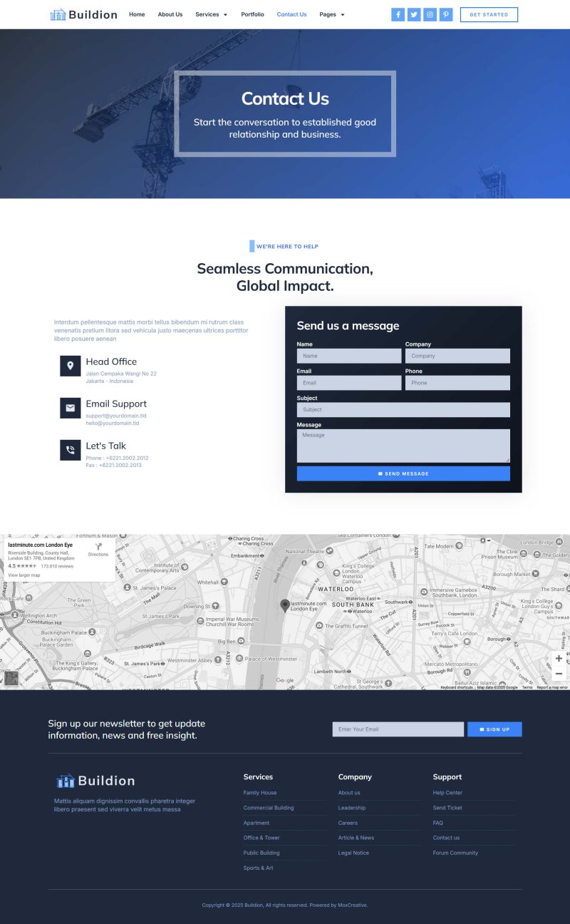Image resolution: width=570 pixels, height=924 pixels.
Task: Click the Subject input field
Action: point(403,410)
